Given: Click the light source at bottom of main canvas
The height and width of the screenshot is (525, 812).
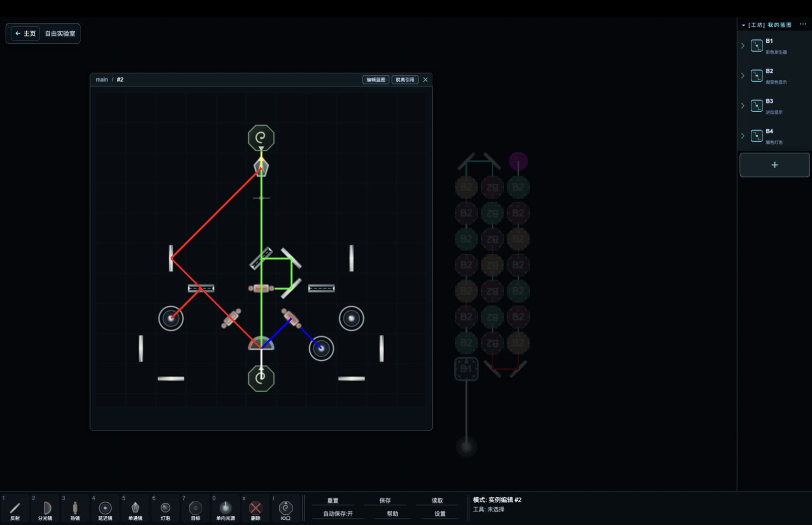Looking at the screenshot, I should (466, 447).
